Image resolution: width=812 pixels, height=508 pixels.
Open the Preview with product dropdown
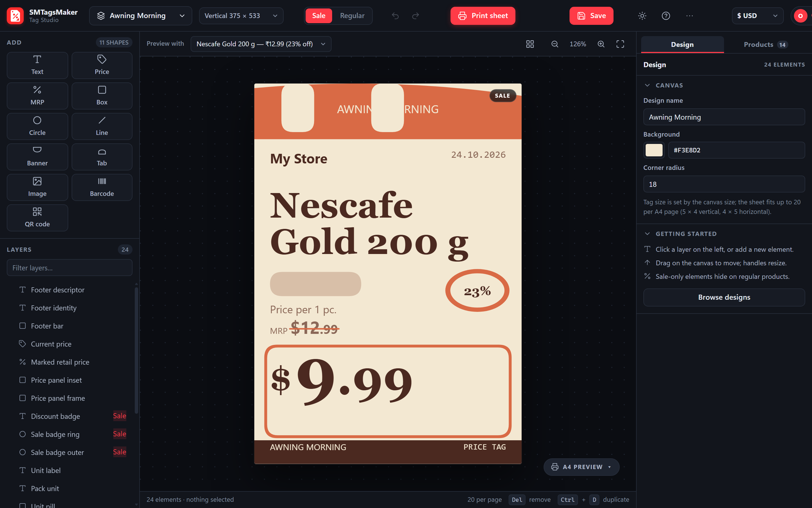261,44
